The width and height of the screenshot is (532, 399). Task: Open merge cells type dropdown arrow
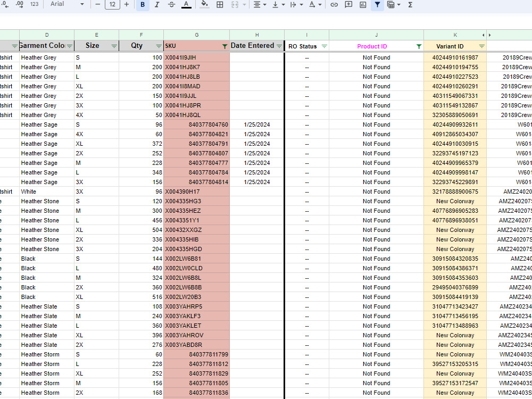[244, 5]
